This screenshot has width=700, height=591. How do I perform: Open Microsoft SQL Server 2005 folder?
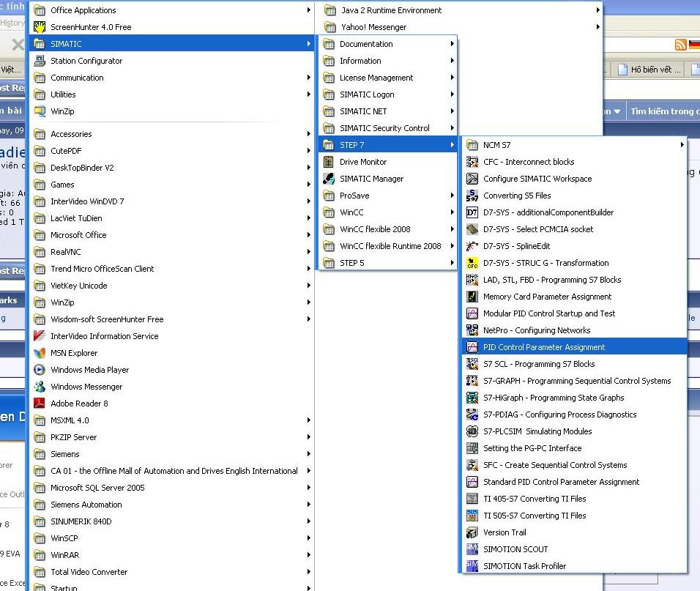(172, 488)
